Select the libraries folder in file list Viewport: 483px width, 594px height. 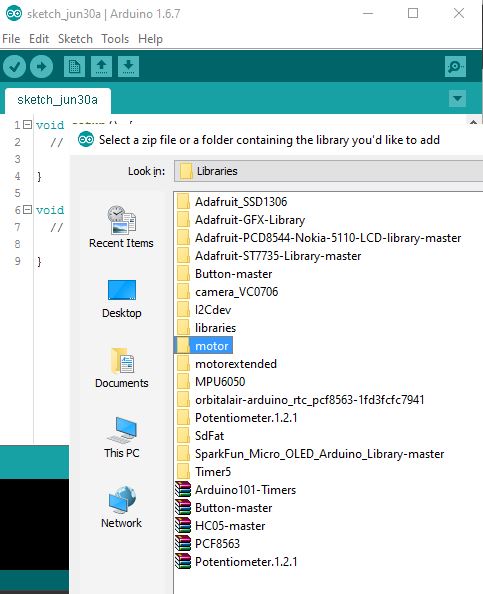pos(206,328)
